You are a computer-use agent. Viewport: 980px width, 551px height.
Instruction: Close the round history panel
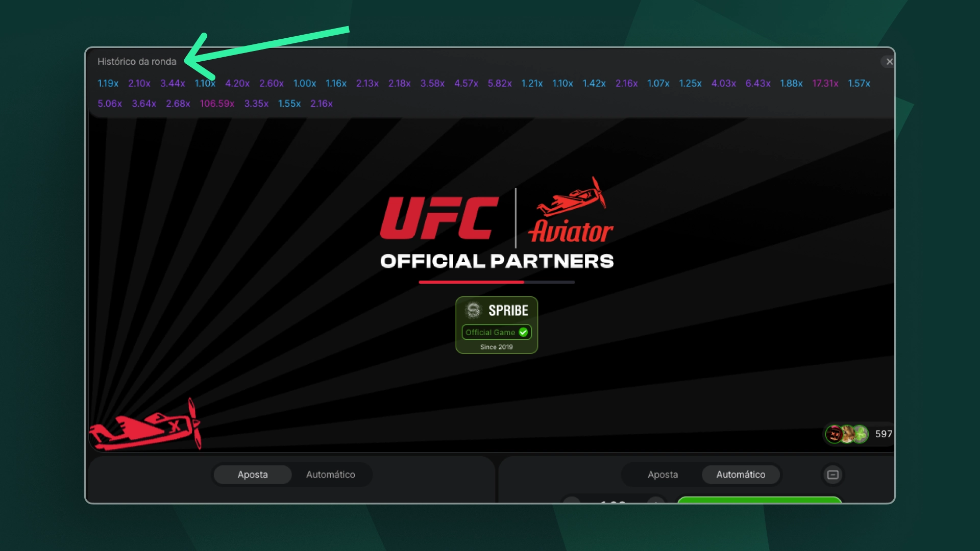(889, 62)
